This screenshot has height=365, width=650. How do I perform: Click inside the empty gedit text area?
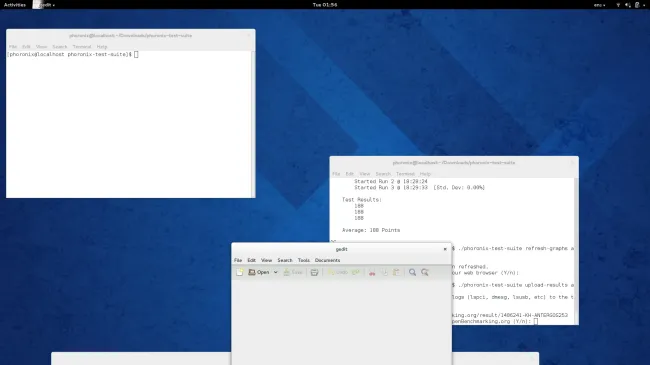pyautogui.click(x=342, y=322)
